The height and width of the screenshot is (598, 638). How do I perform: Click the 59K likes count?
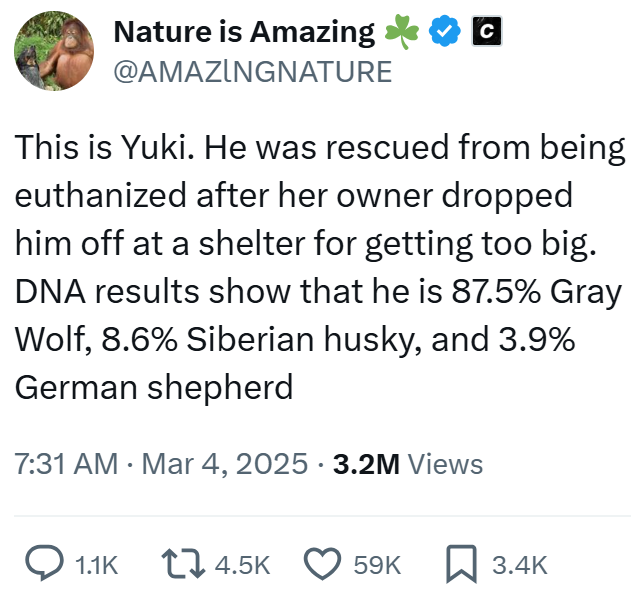point(378,565)
